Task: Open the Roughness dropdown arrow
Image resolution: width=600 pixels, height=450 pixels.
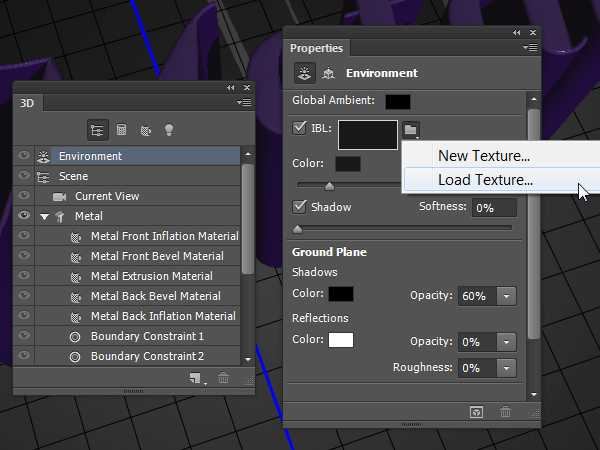Action: pos(506,367)
